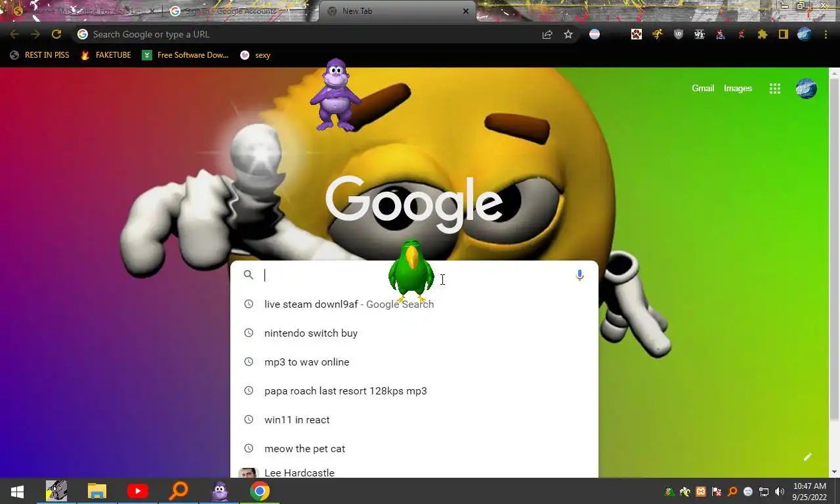
Task: Click the page vertical scrollbar
Action: 834,249
